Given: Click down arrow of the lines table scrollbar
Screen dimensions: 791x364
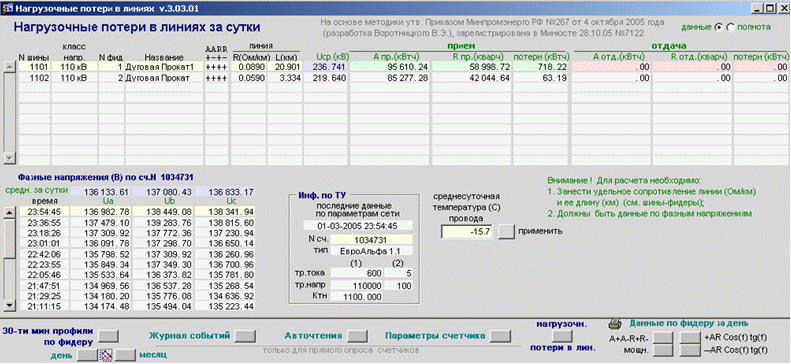Looking at the screenshot, I should (9, 158).
